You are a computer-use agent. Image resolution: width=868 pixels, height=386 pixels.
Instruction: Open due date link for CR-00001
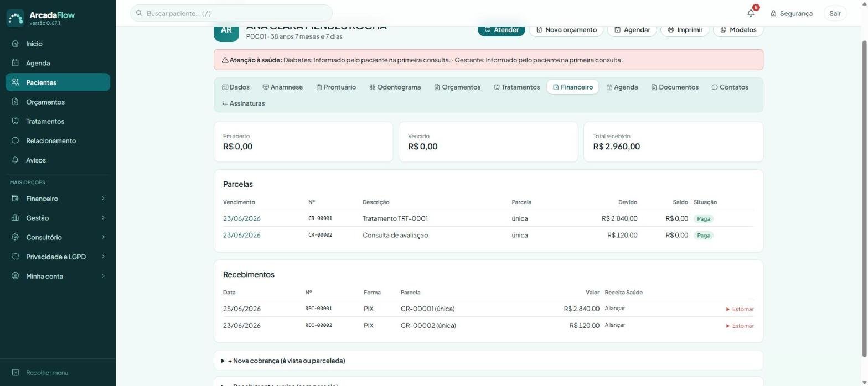tap(241, 218)
